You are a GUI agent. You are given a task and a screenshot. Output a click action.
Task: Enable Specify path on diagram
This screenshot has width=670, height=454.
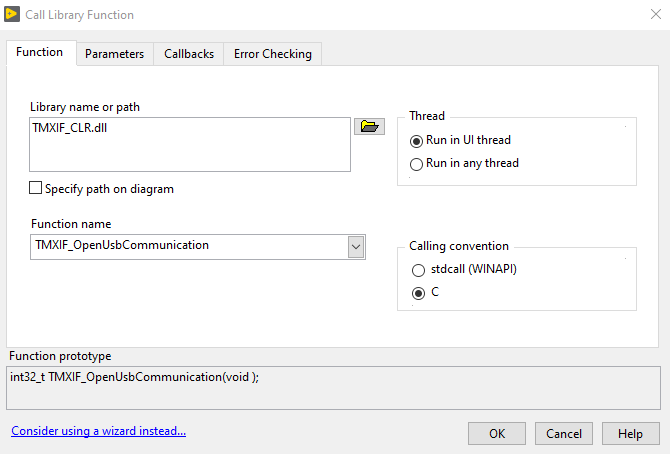tap(37, 188)
